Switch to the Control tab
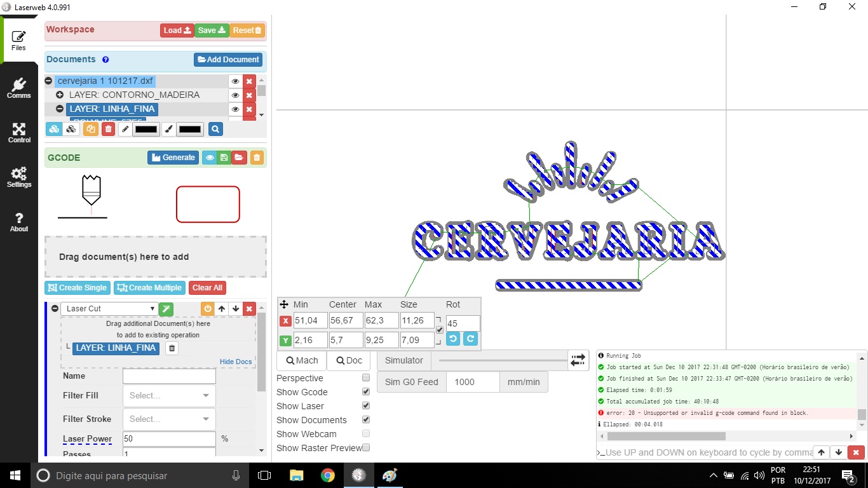 pyautogui.click(x=19, y=132)
